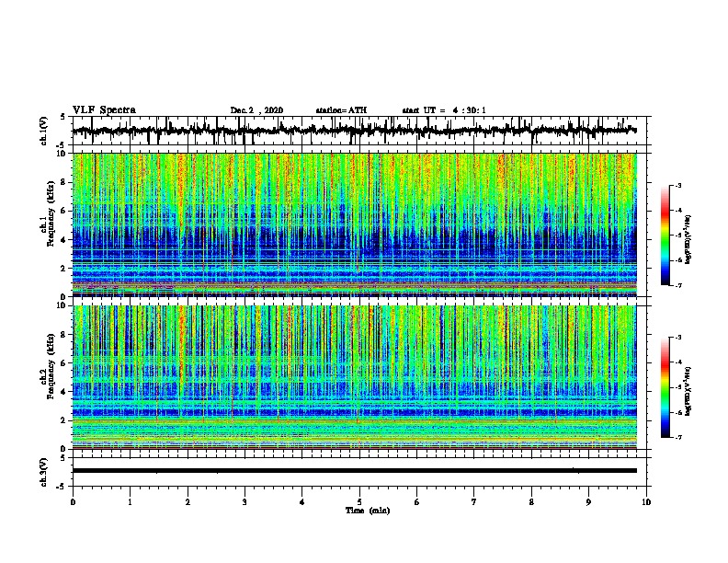Click the "VLF Spectra" title text

104,110
